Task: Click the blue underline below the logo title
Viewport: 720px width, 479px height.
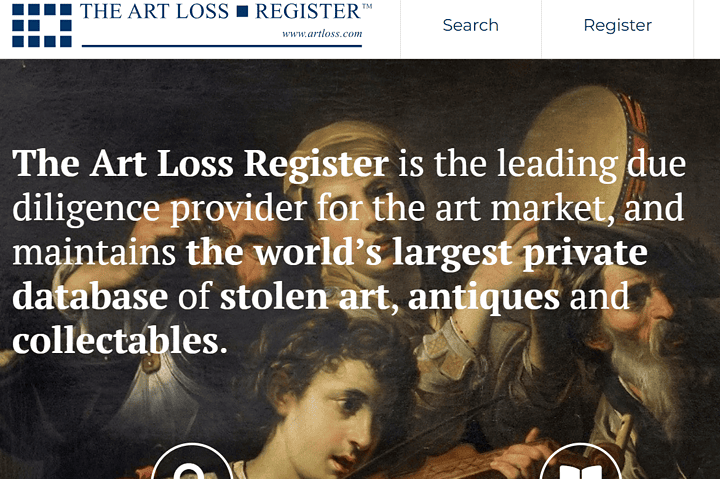Action: coord(222,45)
